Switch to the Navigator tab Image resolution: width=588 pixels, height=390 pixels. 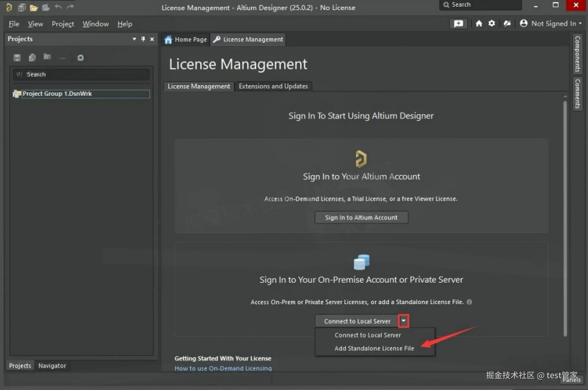point(52,366)
